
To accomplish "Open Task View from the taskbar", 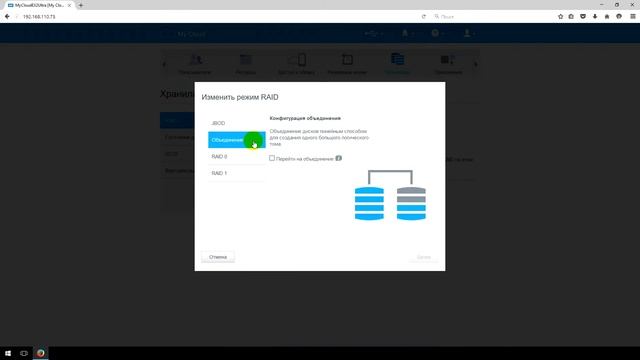I will coord(24,353).
